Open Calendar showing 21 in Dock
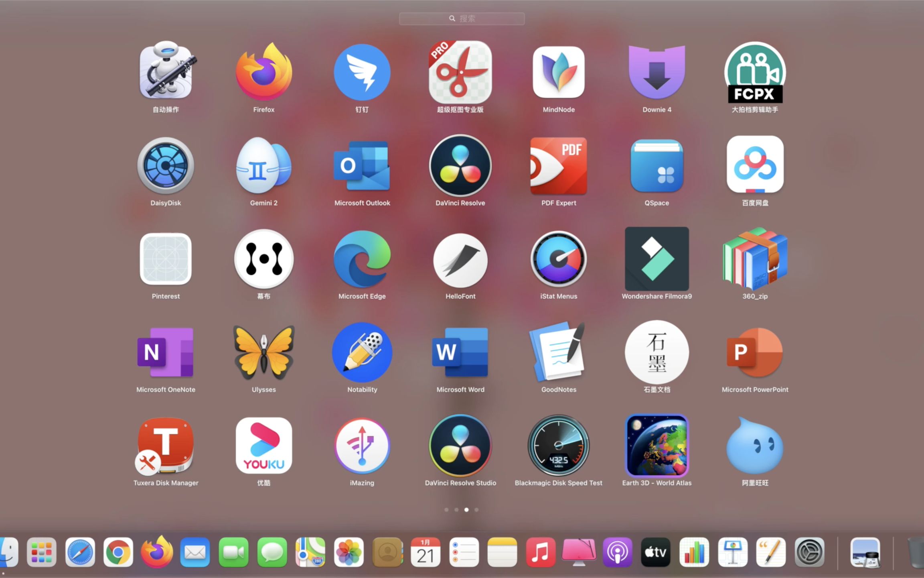This screenshot has width=924, height=578. pos(426,552)
